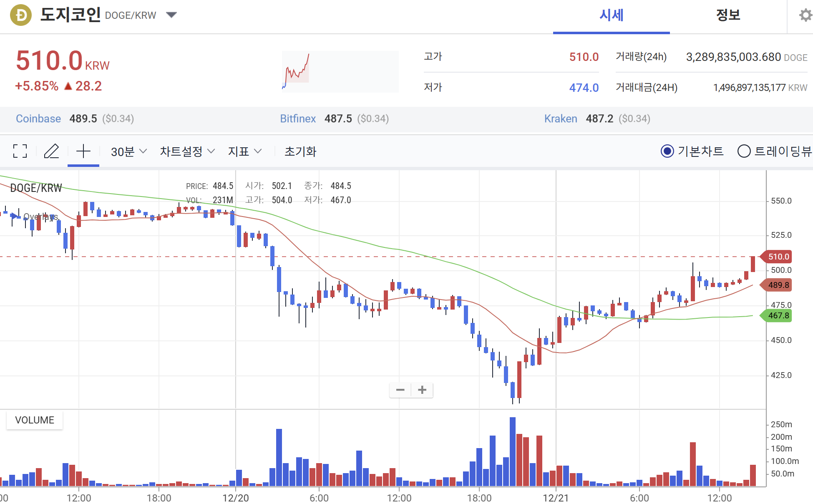This screenshot has width=813, height=504.
Task: Zoom in chart with plus button
Action: pos(422,390)
